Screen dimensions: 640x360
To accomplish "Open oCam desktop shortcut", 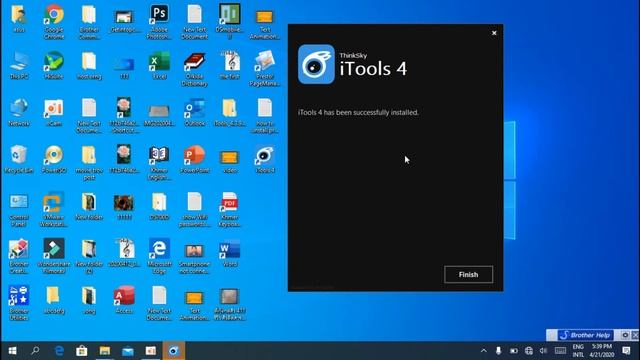I will click(54, 112).
